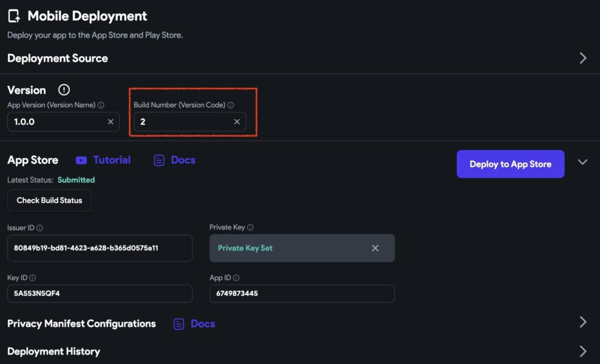
Task: Expand the Deployment Source section chevron
Action: point(583,58)
